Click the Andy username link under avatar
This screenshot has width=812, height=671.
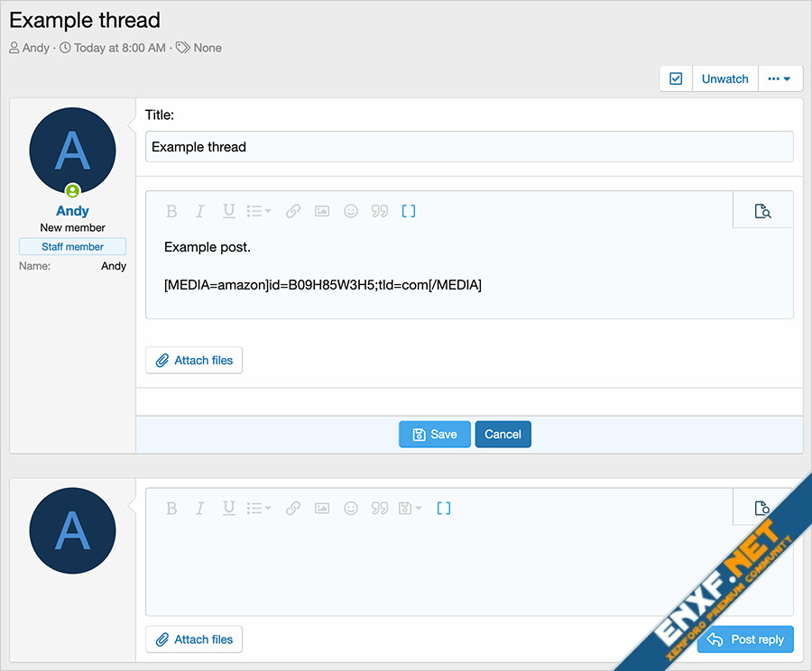click(72, 210)
